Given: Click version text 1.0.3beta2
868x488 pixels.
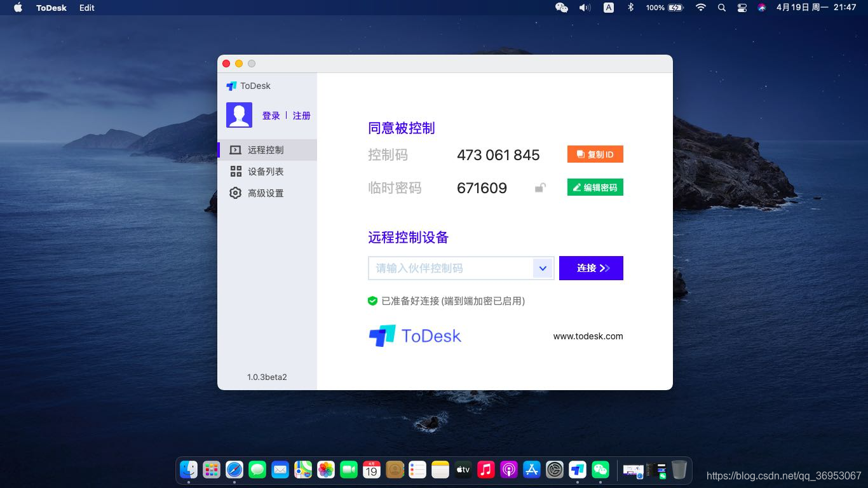Looking at the screenshot, I should (x=267, y=377).
